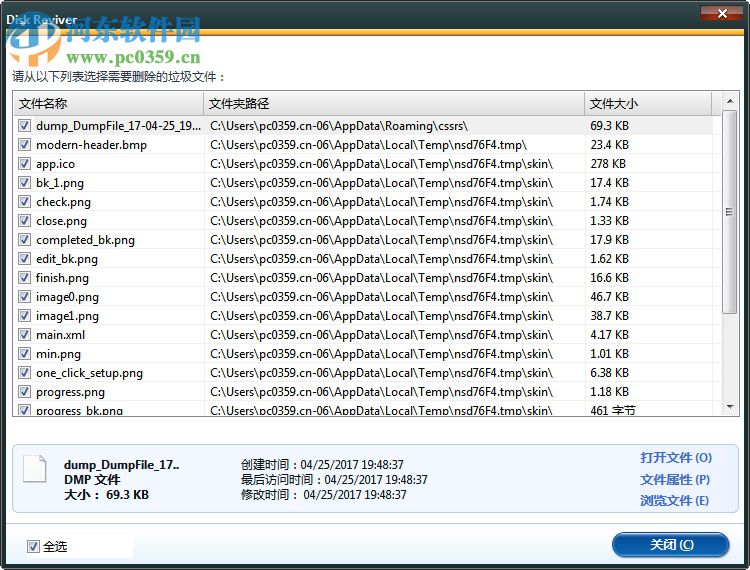750x570 pixels.
Task: Click the file list scrollbar thumb
Action: [730, 212]
